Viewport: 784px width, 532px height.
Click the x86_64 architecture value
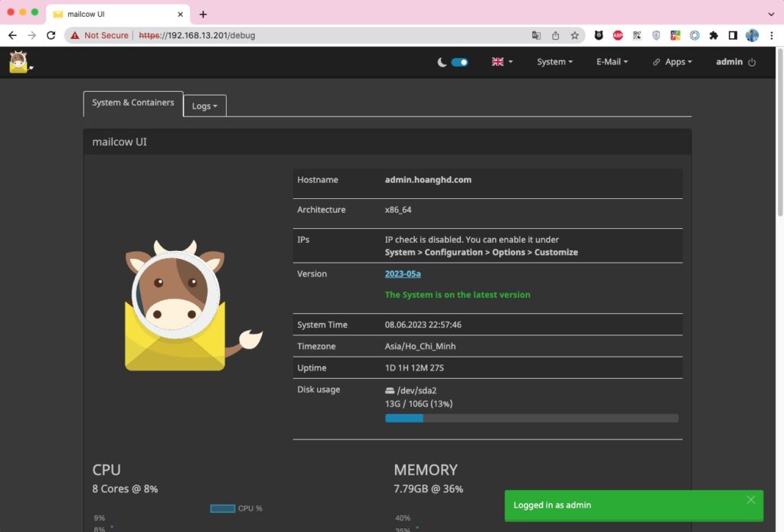tap(398, 210)
